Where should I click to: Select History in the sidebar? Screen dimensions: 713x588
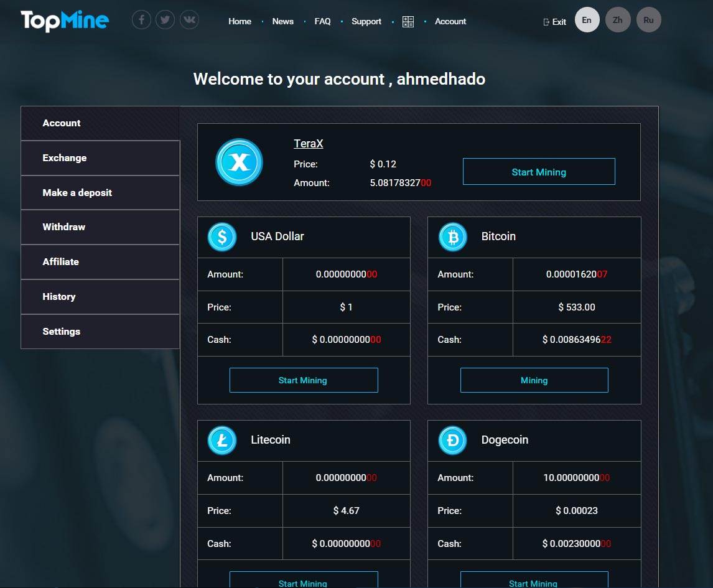[x=100, y=297]
